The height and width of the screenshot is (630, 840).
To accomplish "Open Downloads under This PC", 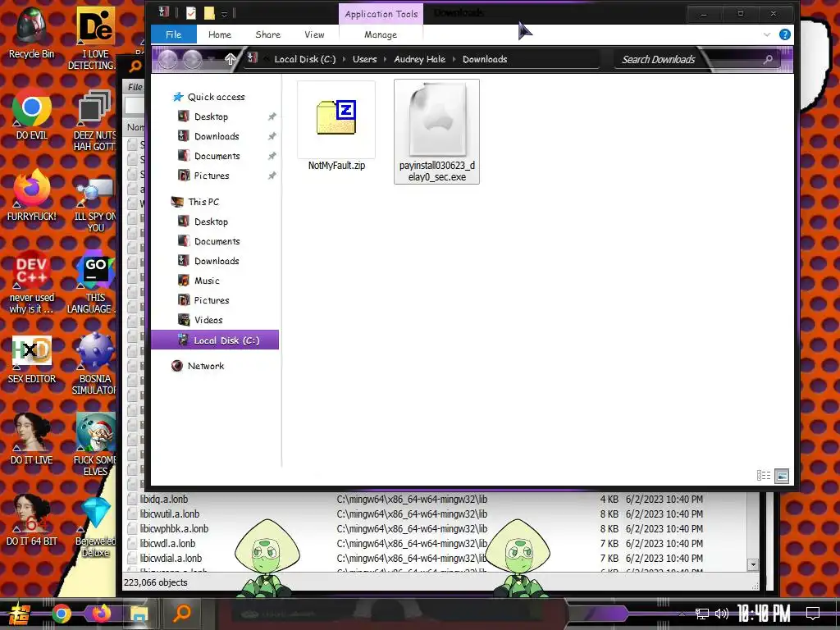I will coord(209,261).
